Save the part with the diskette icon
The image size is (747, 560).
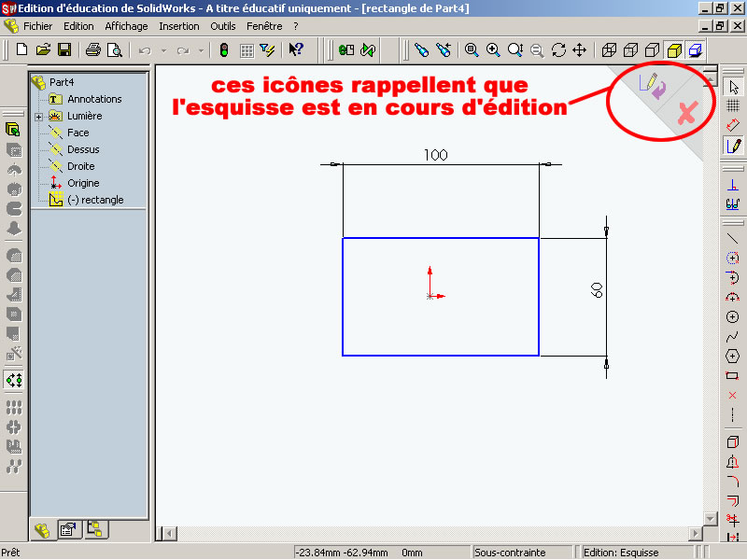[x=64, y=49]
